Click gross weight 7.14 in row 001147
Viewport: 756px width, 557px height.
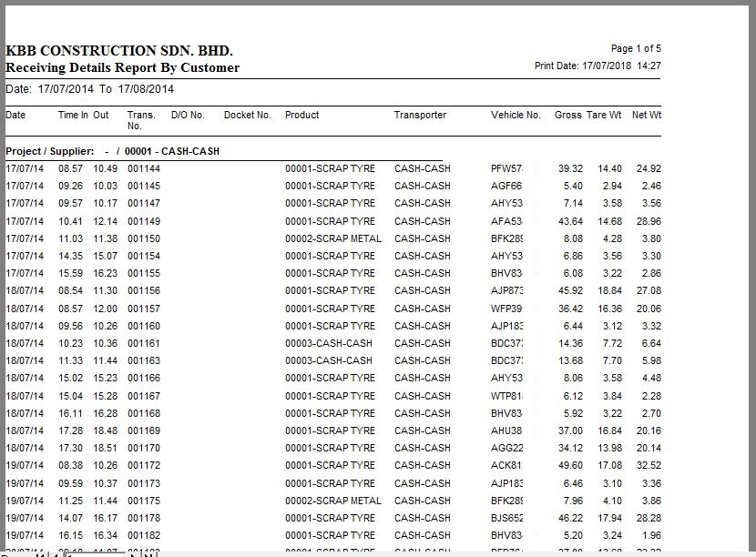(x=573, y=203)
